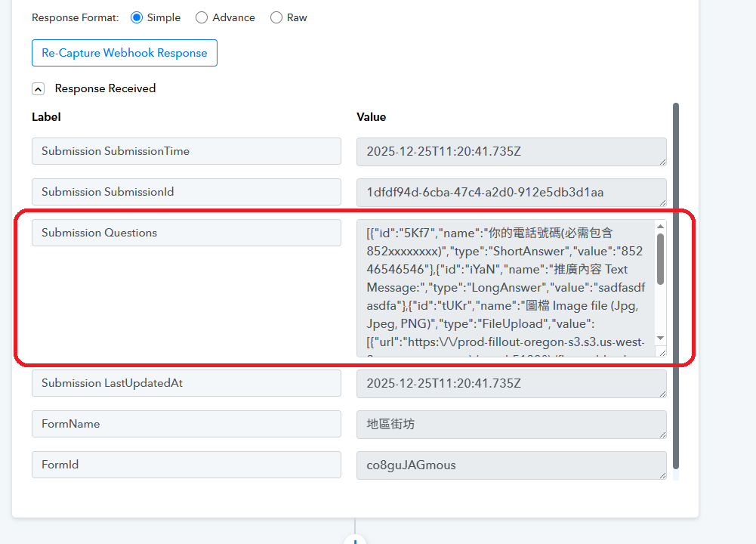The width and height of the screenshot is (756, 544).
Task: Click the Submission SubmissionId label field
Action: tap(187, 192)
